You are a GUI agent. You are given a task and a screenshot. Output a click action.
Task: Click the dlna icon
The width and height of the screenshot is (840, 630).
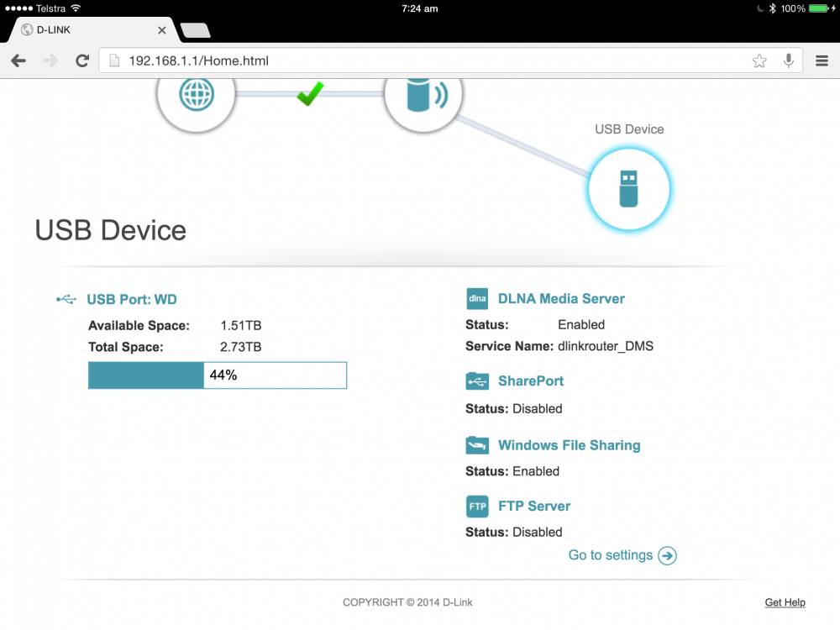(477, 298)
